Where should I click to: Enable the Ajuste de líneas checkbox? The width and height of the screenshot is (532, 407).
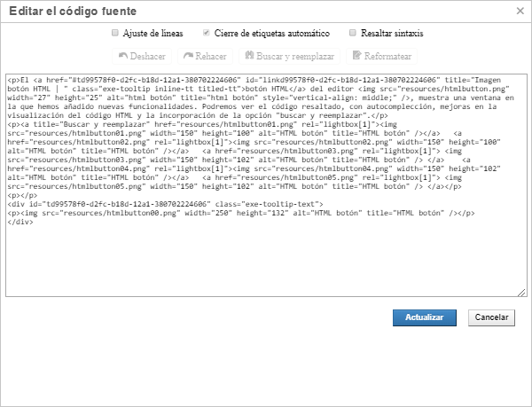115,33
